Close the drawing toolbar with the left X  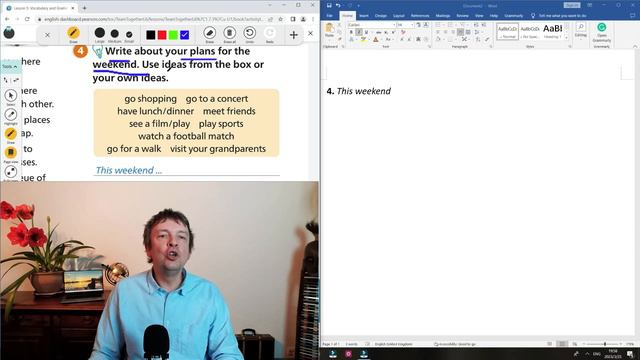(x=47, y=35)
